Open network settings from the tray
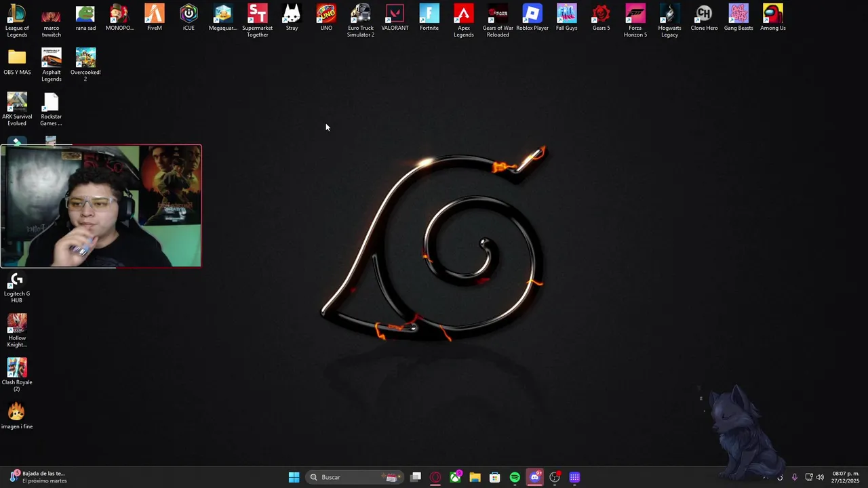The height and width of the screenshot is (488, 868). (808, 477)
